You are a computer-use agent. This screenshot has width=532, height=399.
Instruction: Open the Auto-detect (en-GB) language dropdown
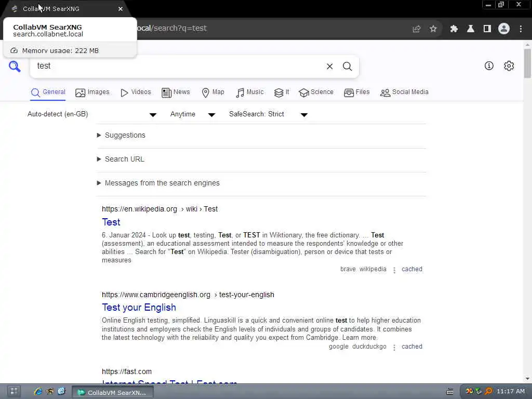[92, 114]
